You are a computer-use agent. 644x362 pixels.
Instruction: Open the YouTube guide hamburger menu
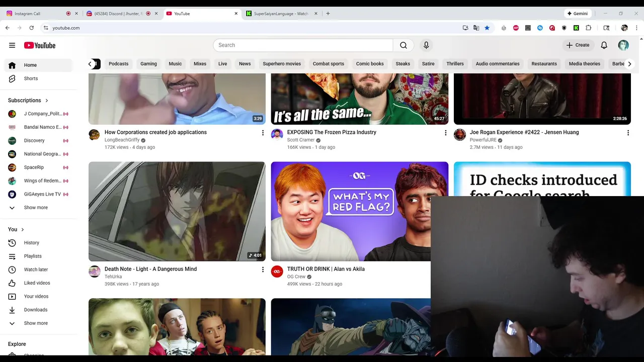click(12, 45)
